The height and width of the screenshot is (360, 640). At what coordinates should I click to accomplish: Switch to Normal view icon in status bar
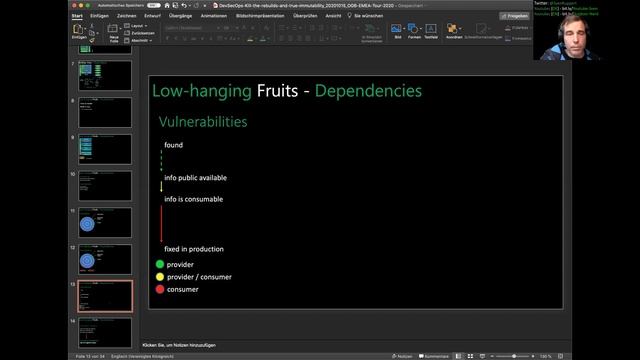coord(458,356)
